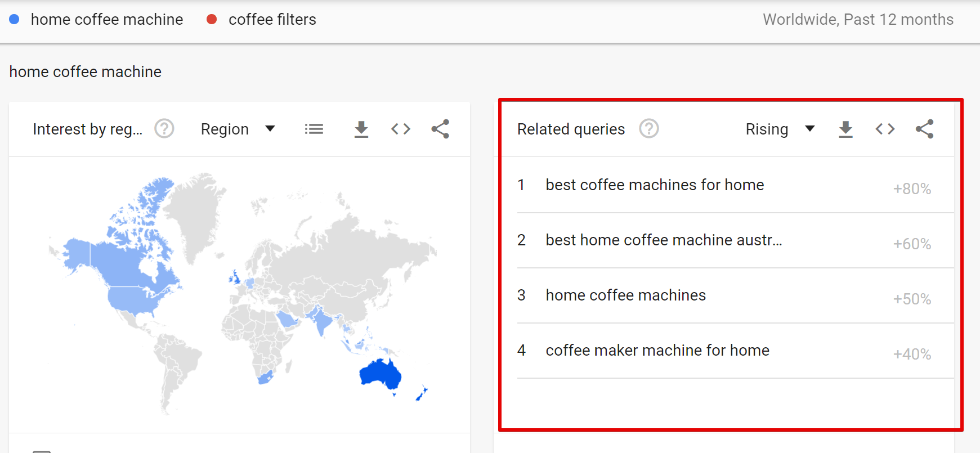980x453 pixels.
Task: Click the red coffee filters dot
Action: point(212,19)
